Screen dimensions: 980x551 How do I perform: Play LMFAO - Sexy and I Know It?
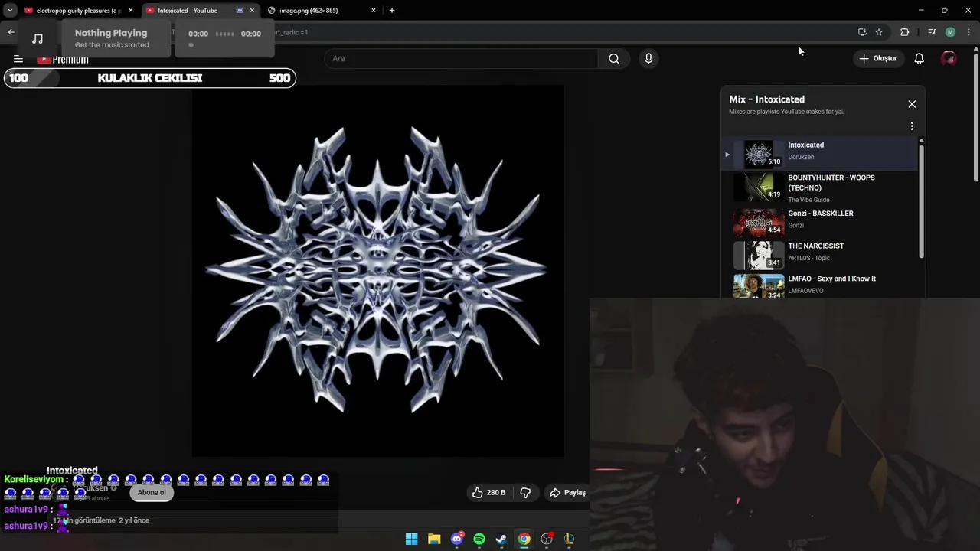pos(819,285)
